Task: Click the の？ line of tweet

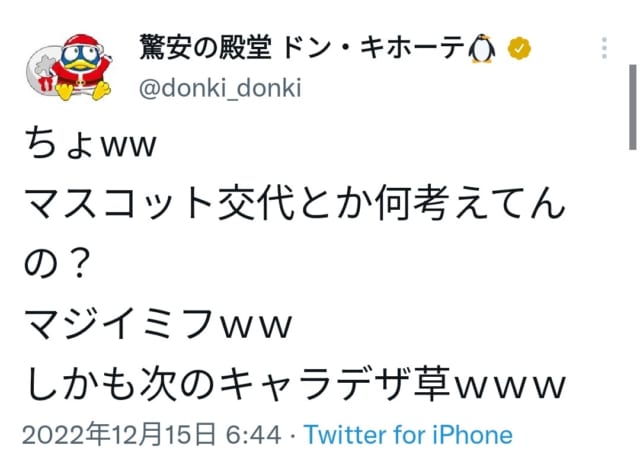Action: (x=56, y=263)
